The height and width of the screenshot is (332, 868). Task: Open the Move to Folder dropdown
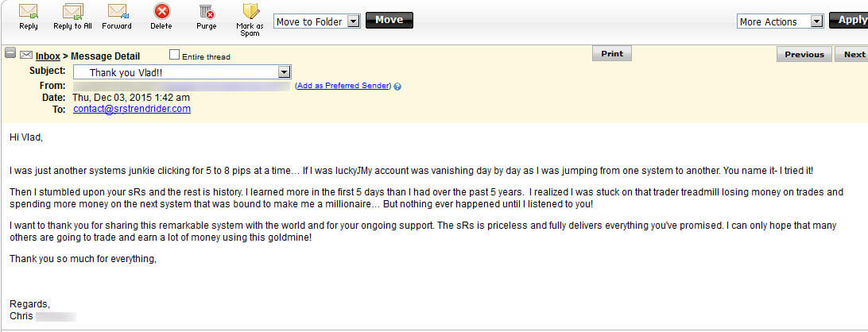(x=354, y=21)
